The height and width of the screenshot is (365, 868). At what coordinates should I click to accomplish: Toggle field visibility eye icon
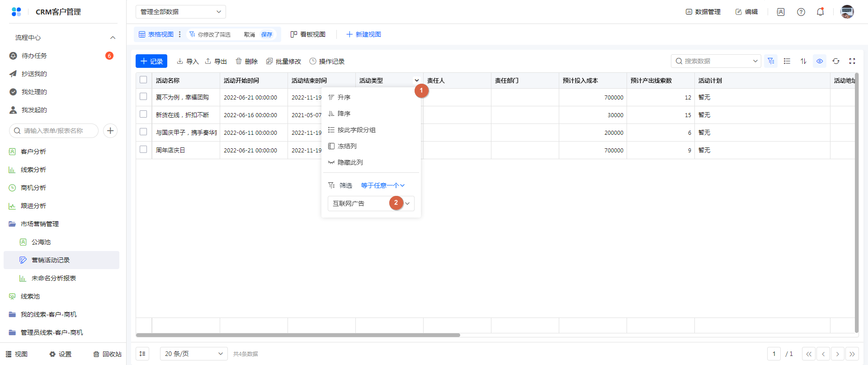click(x=820, y=61)
